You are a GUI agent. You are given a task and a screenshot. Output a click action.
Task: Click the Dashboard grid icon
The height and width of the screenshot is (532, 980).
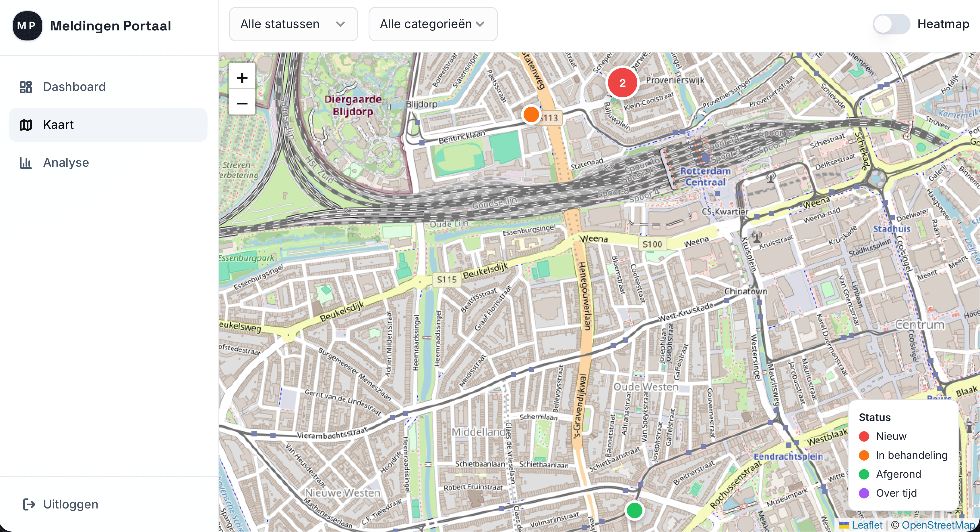click(26, 87)
